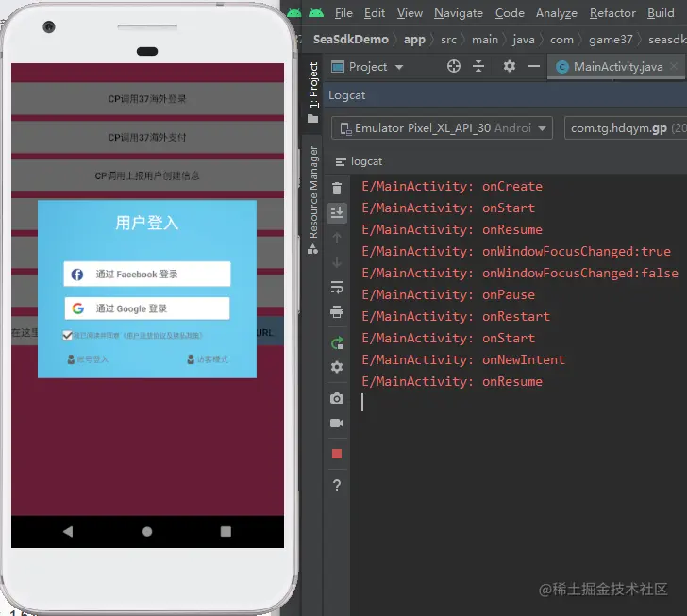This screenshot has width=687, height=616.
Task: Toggle the user agreement checkbox
Action: pos(67,335)
